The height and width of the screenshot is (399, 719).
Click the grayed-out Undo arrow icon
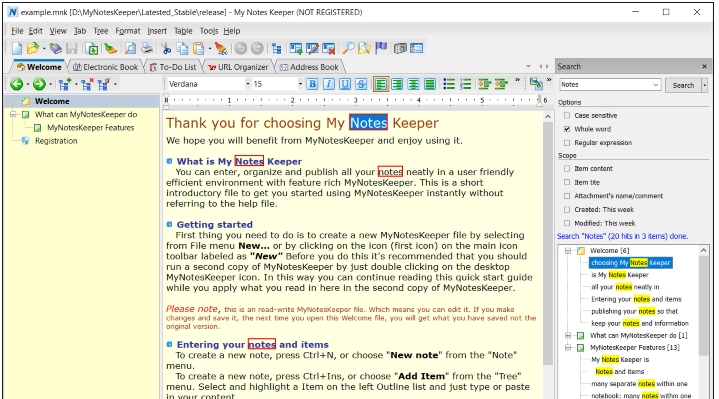click(x=241, y=48)
